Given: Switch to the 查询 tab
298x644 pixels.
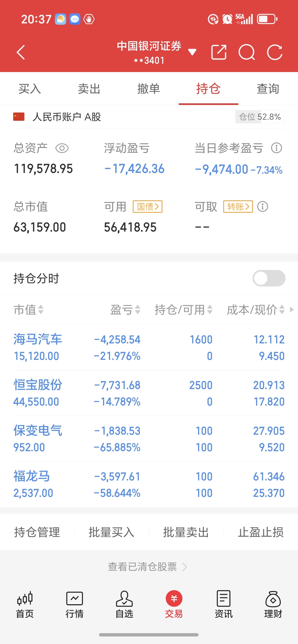Looking at the screenshot, I should pyautogui.click(x=268, y=89).
